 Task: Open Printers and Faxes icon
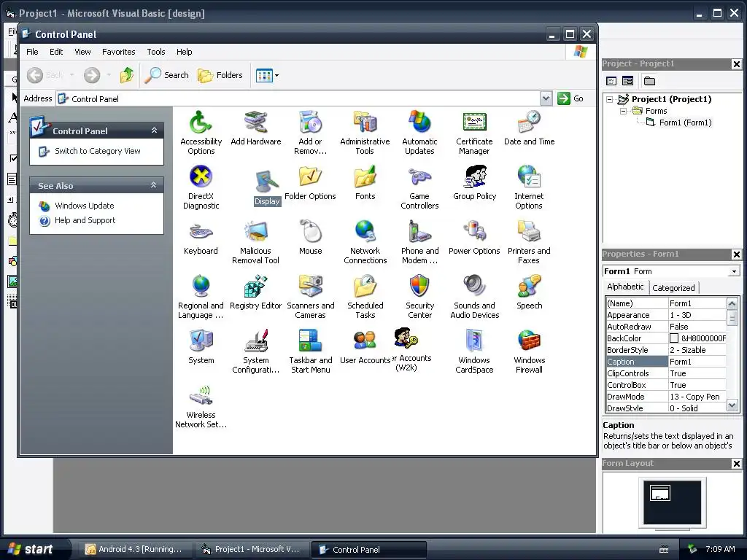click(529, 241)
